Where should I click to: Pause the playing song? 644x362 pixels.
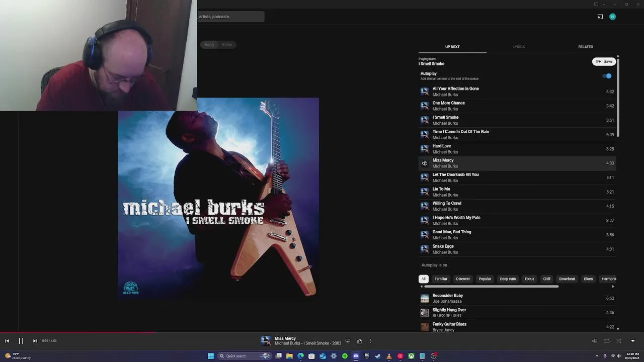point(21,341)
